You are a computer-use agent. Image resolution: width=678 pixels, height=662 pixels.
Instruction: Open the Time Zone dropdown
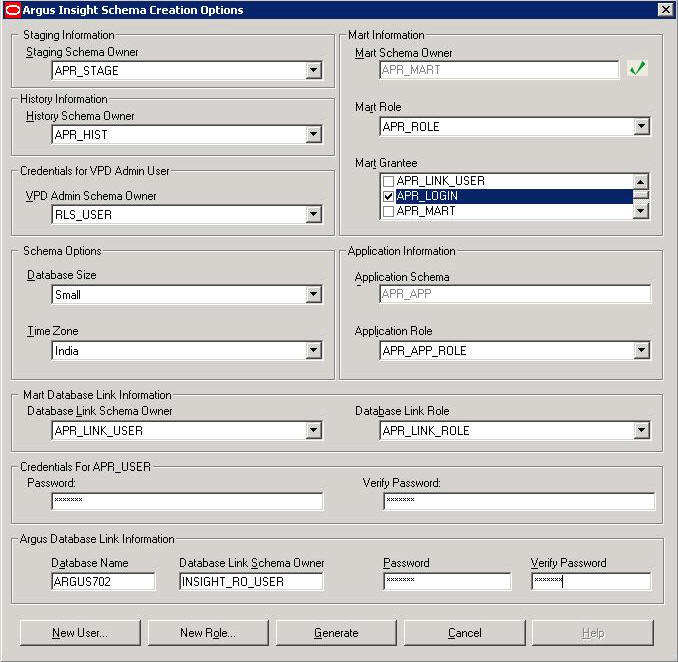point(313,350)
